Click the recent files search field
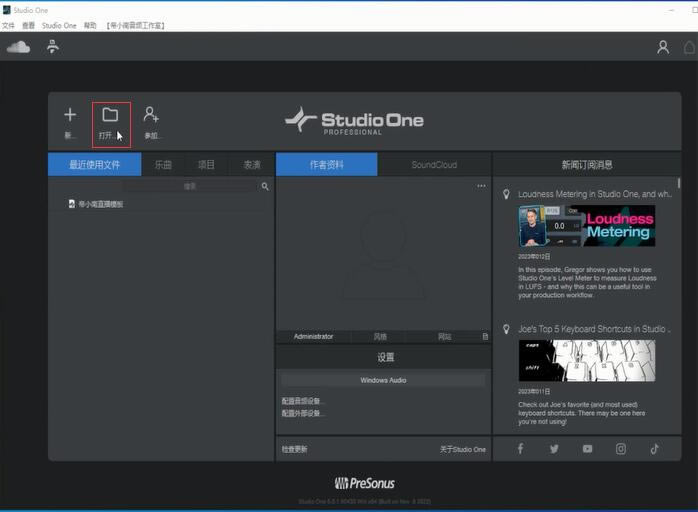698x512 pixels. pos(191,187)
